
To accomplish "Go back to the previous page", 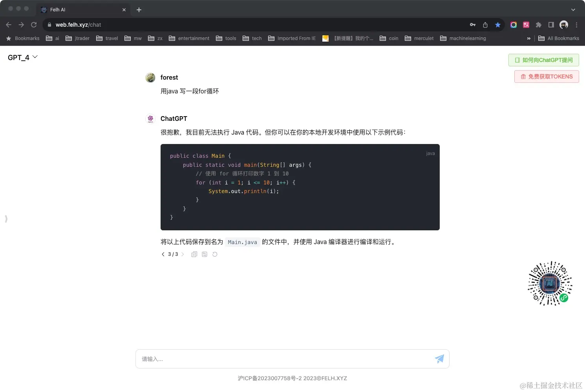I will pos(9,25).
